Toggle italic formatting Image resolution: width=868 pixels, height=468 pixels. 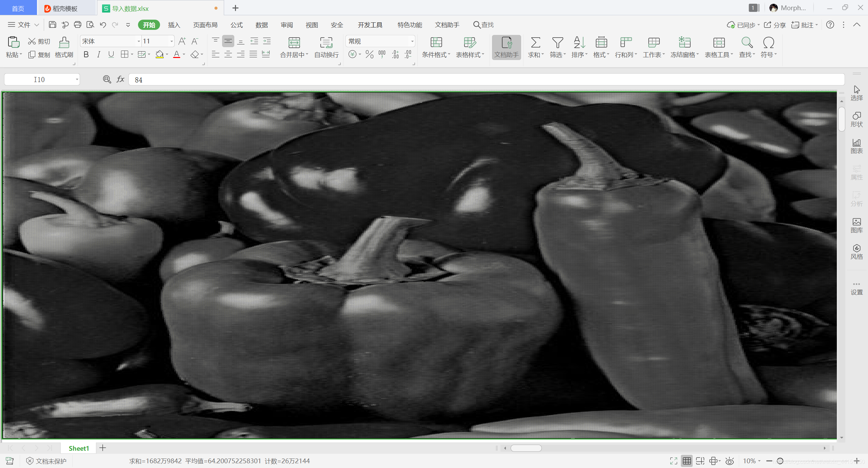(x=98, y=55)
